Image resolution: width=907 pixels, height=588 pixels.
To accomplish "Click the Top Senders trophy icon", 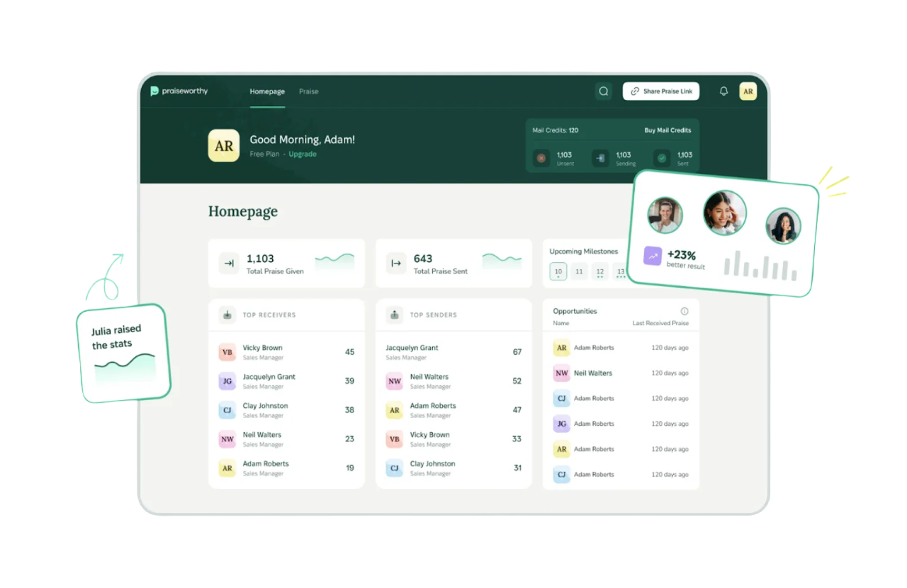I will (x=394, y=315).
